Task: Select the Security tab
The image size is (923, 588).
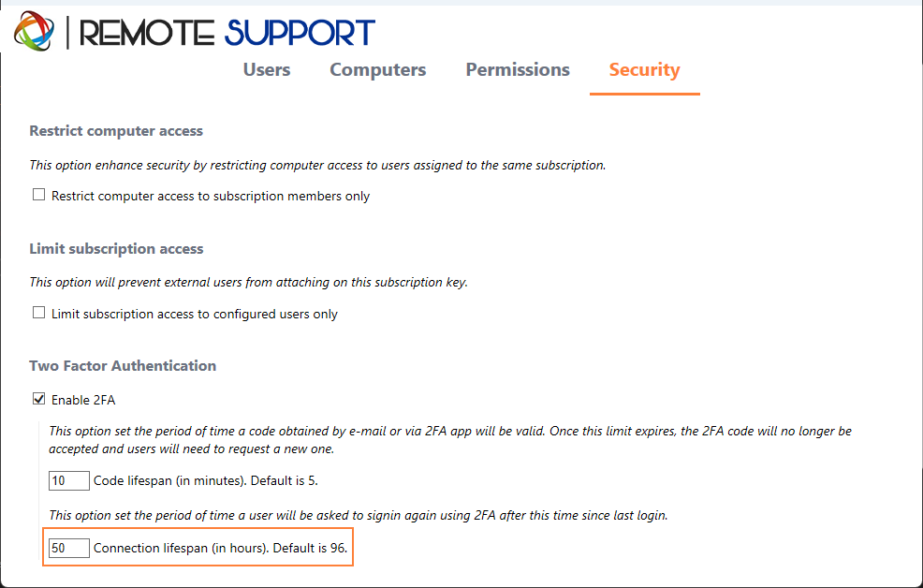Action: 645,69
